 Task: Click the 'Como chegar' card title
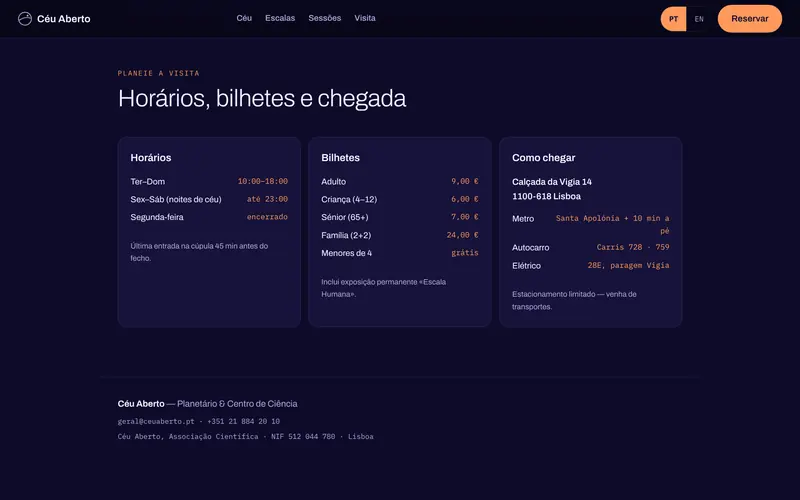pyautogui.click(x=543, y=158)
